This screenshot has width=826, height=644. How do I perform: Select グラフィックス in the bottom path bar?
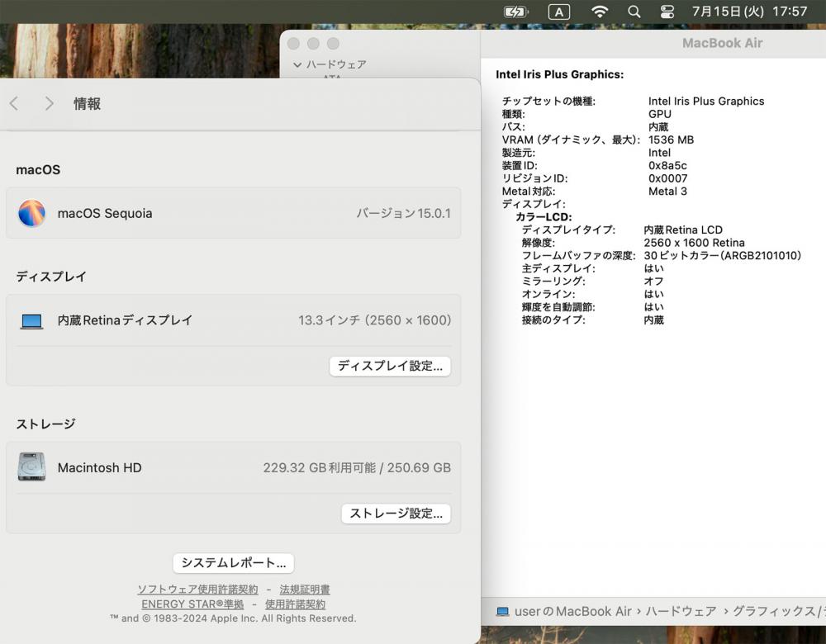(773, 611)
